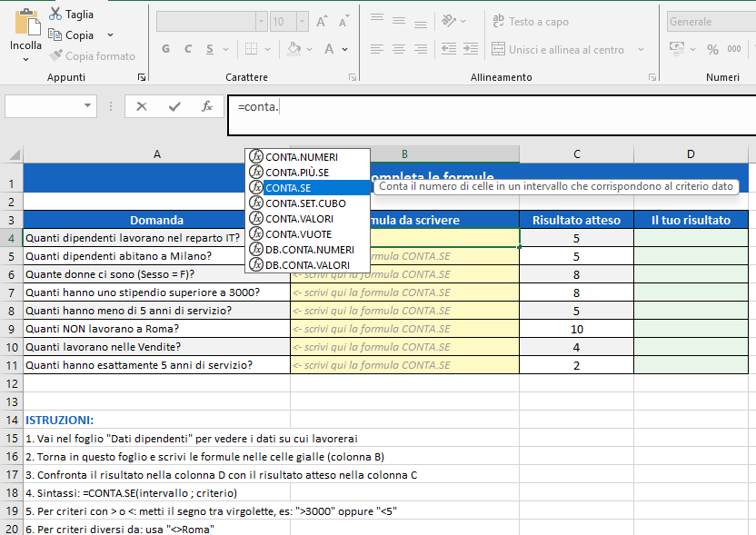Open the font name dropdown
This screenshot has height=535, width=756.
point(262,21)
